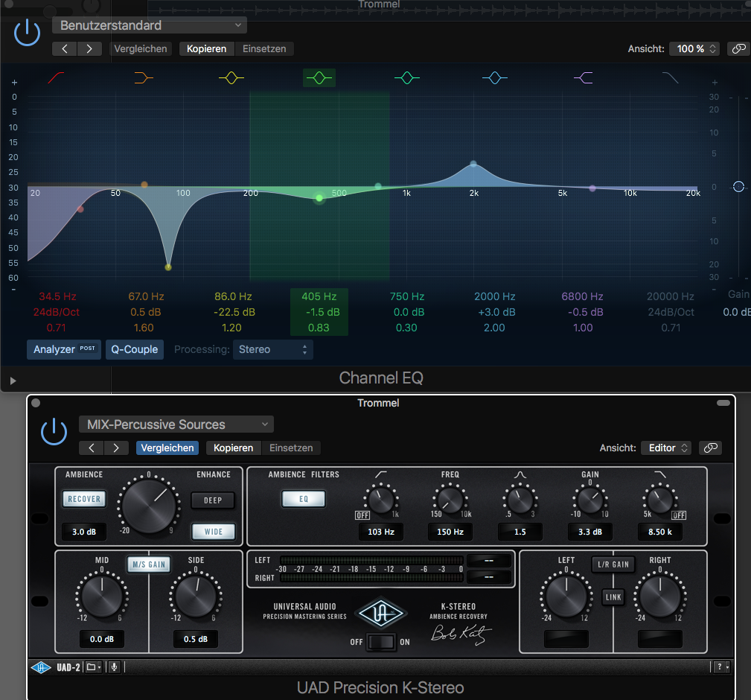Image resolution: width=751 pixels, height=700 pixels.
Task: Enable the high cut filter band icon
Action: click(x=670, y=77)
